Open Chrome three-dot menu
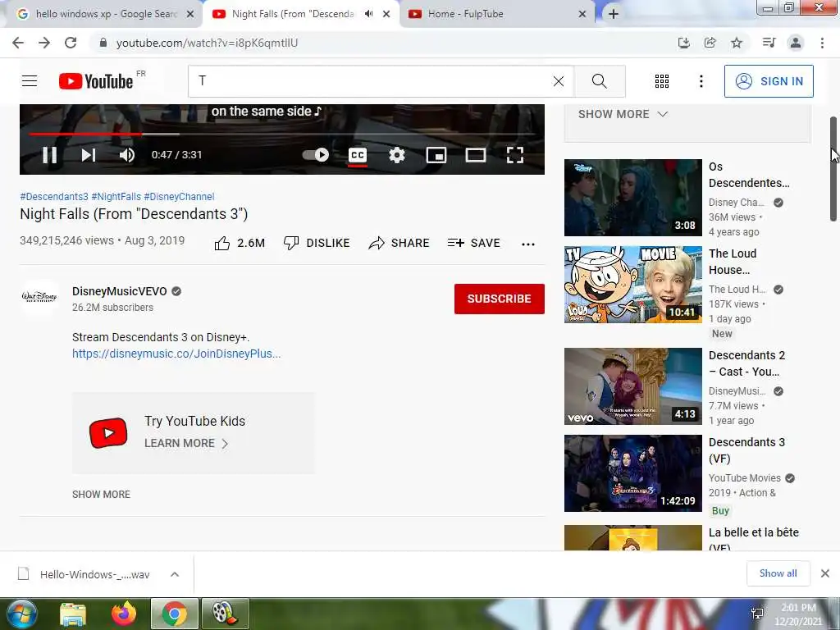Viewport: 840px width, 630px height. (x=822, y=43)
